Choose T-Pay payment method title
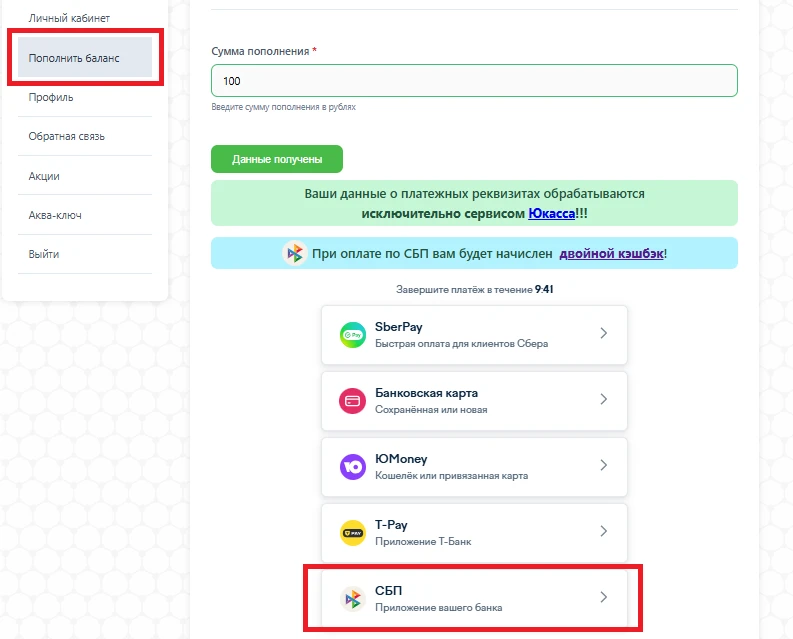 [391, 525]
